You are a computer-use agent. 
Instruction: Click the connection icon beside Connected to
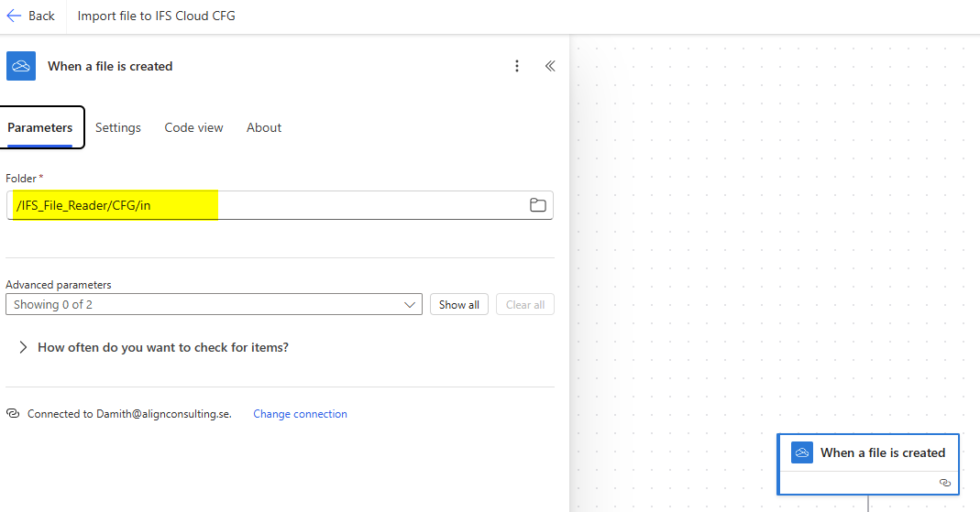13,414
